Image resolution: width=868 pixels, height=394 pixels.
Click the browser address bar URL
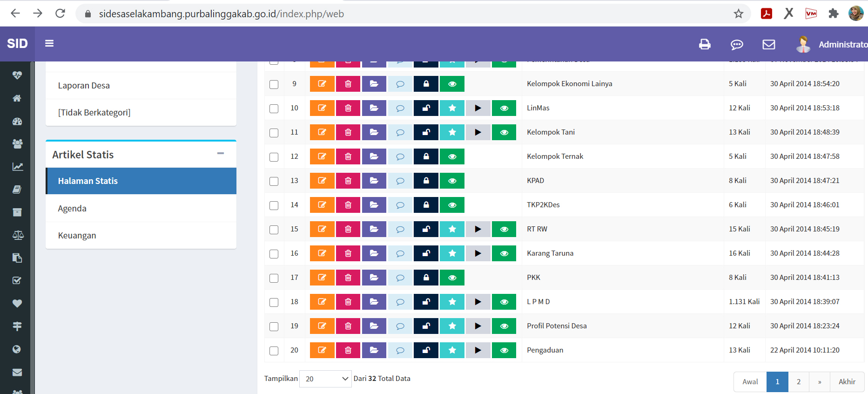coord(221,14)
